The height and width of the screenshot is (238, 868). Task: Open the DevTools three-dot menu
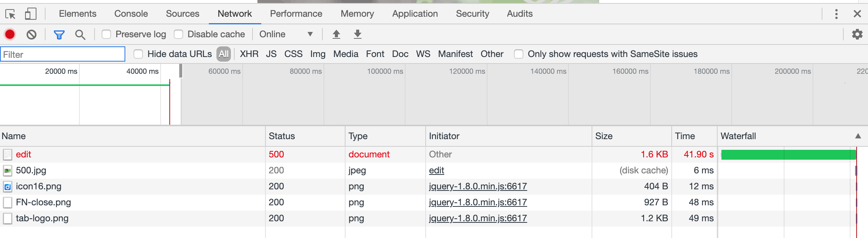click(836, 14)
